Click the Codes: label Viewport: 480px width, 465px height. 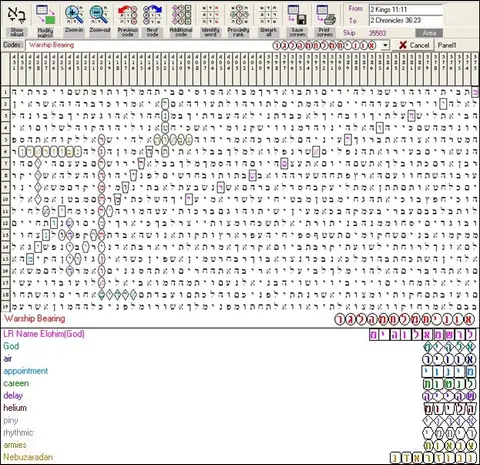tap(13, 45)
